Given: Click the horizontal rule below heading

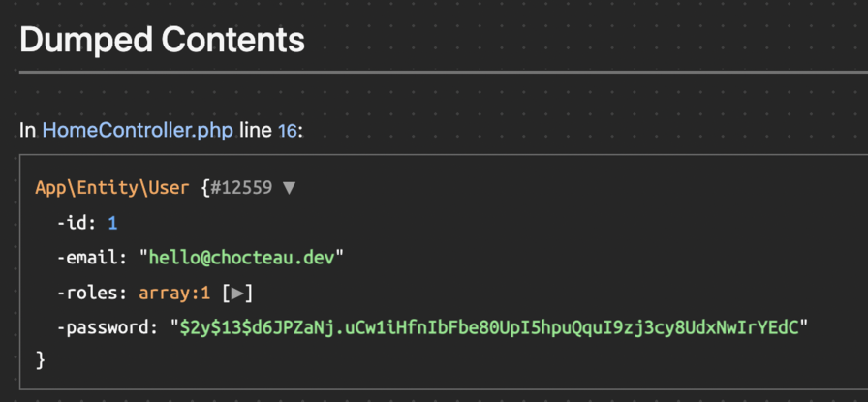Looking at the screenshot, I should [436, 72].
